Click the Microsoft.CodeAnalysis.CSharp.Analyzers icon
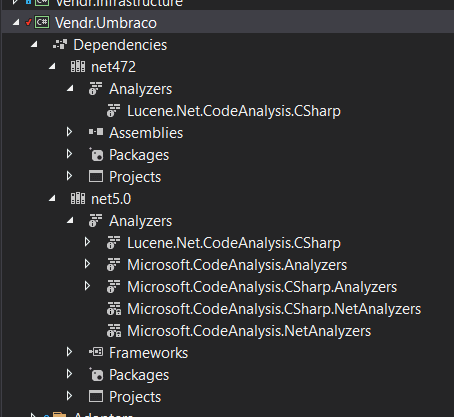Image resolution: width=454 pixels, height=417 pixels. (x=114, y=287)
